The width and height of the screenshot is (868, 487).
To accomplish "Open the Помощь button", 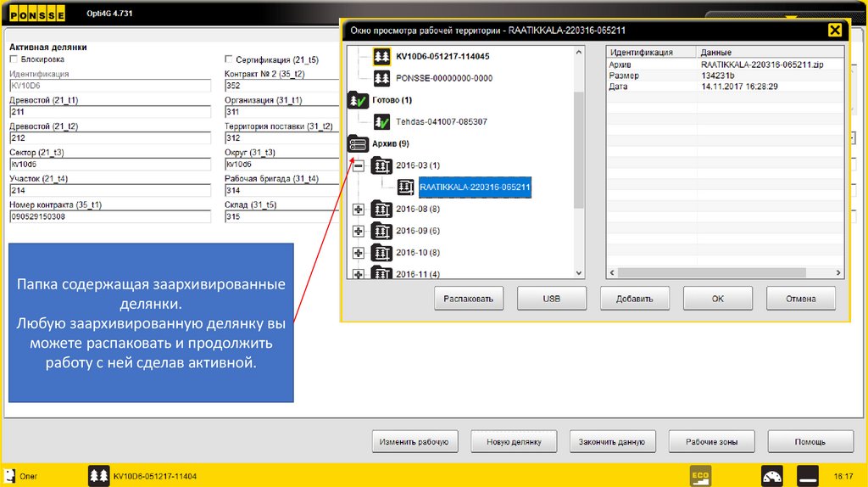I will coord(810,441).
